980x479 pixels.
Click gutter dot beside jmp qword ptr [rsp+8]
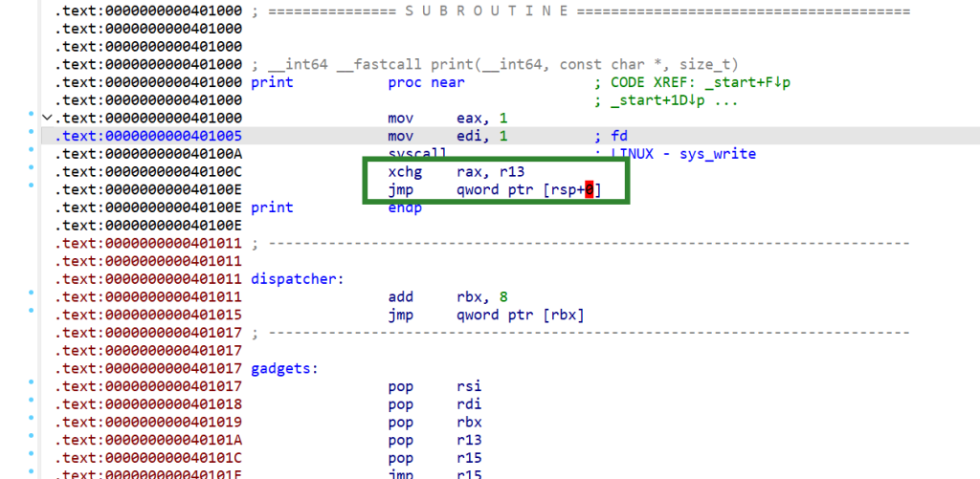(x=32, y=189)
